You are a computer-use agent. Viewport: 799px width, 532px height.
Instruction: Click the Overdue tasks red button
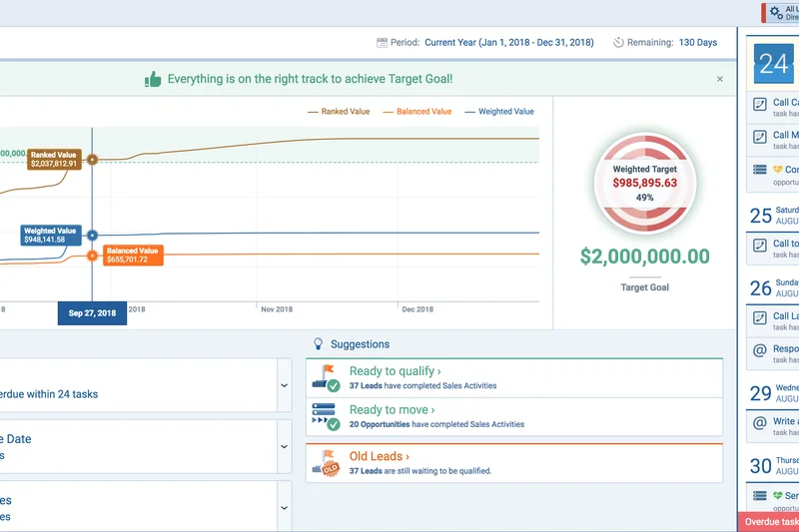coord(768,522)
